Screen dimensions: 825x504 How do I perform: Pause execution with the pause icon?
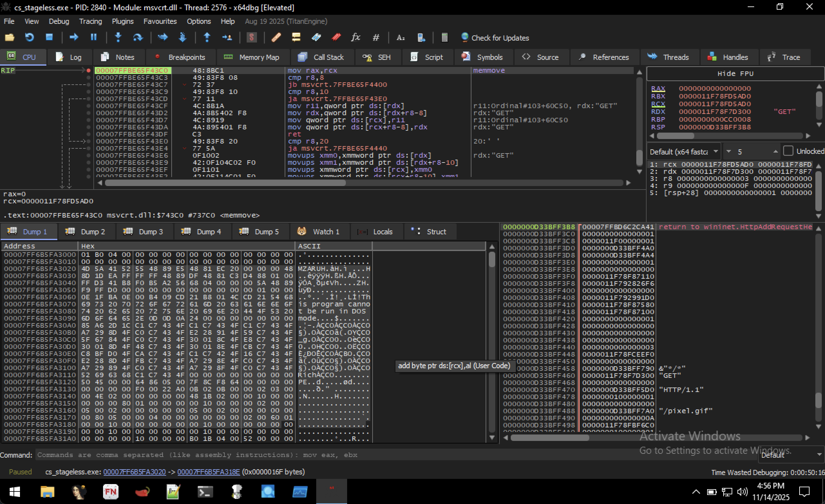click(94, 37)
